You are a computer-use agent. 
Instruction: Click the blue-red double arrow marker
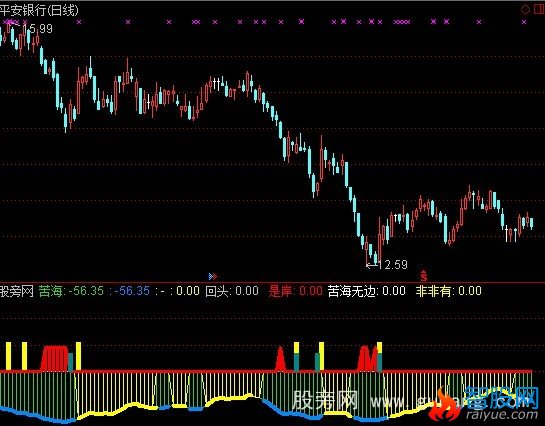(213, 277)
